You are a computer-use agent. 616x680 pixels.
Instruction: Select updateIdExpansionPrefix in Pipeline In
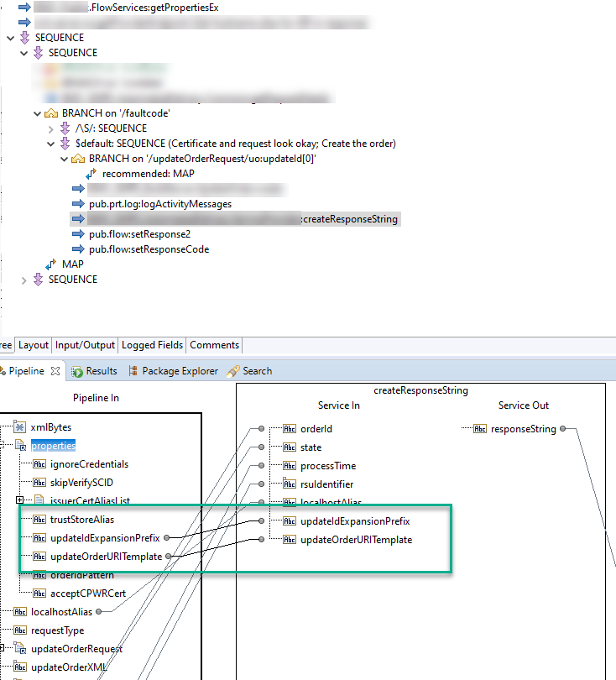click(105, 538)
